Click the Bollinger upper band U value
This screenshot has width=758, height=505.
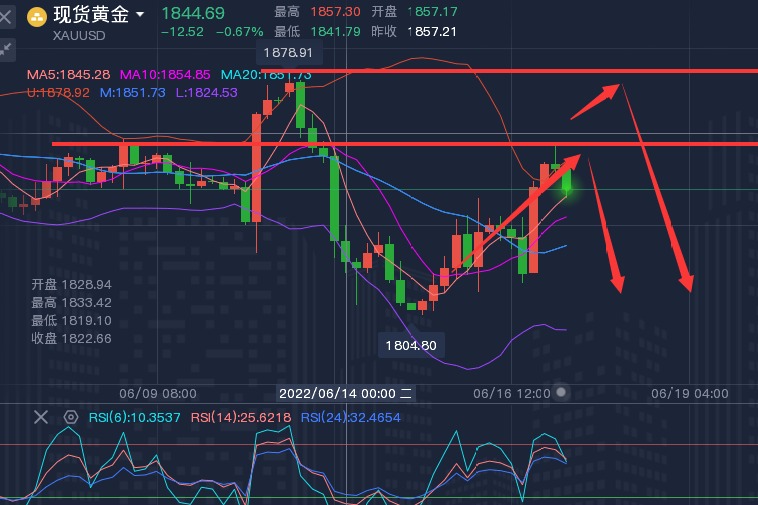59,92
